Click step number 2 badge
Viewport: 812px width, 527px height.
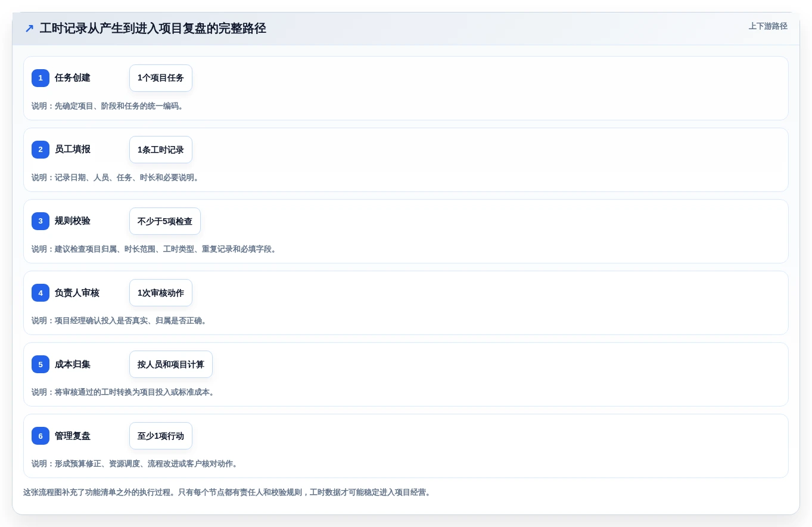click(x=41, y=150)
